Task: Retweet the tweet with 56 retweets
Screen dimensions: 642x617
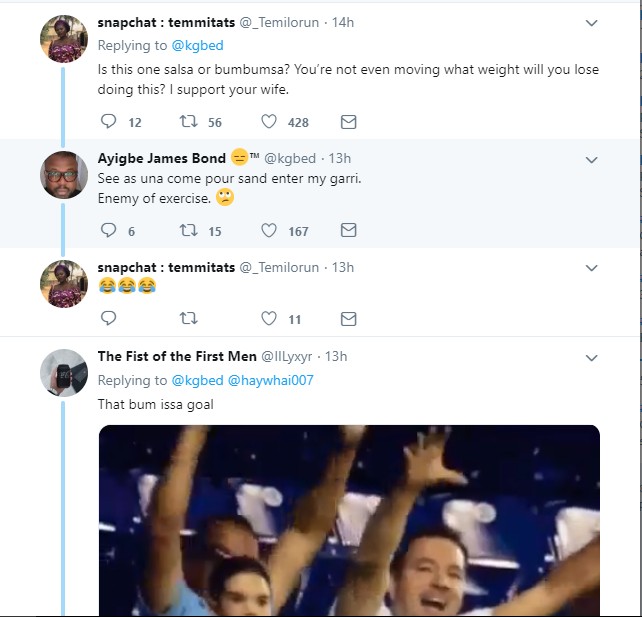Action: [x=187, y=122]
